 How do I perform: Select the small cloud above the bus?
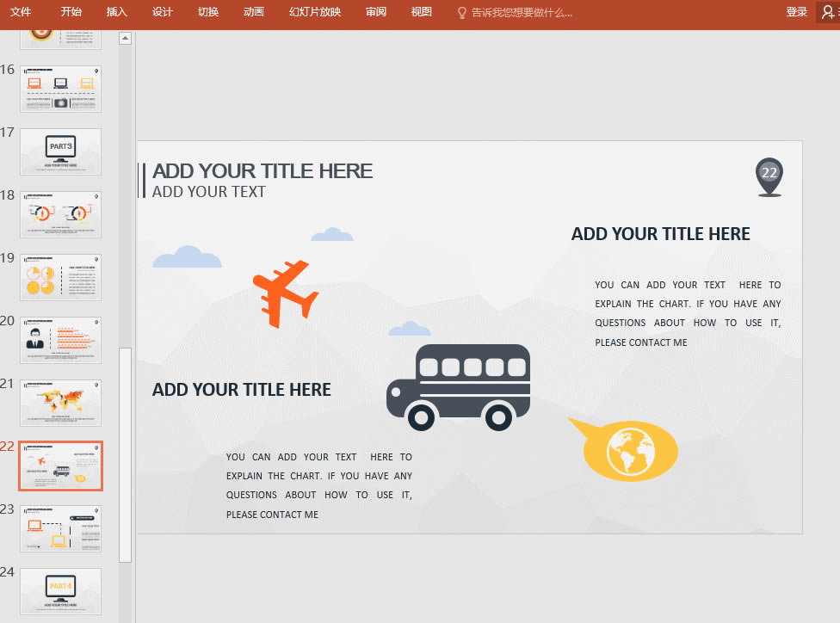coord(410,329)
